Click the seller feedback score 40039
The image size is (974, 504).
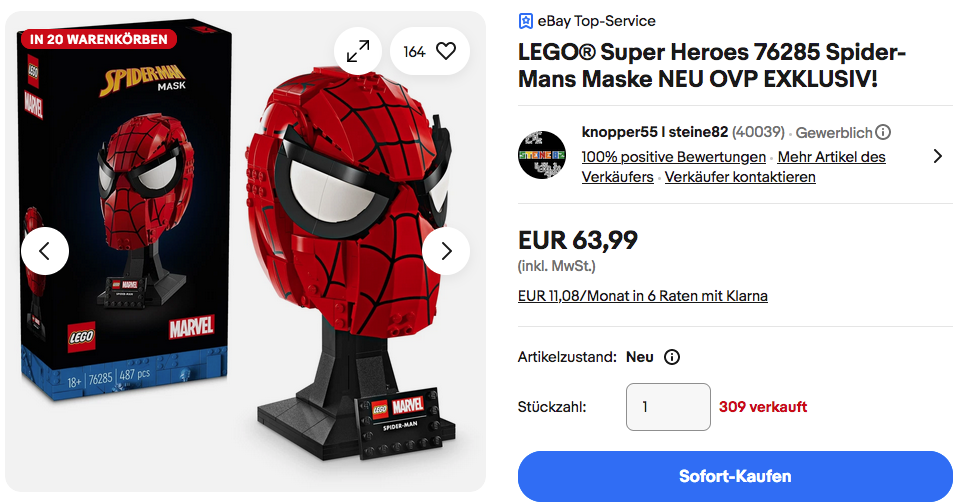758,132
